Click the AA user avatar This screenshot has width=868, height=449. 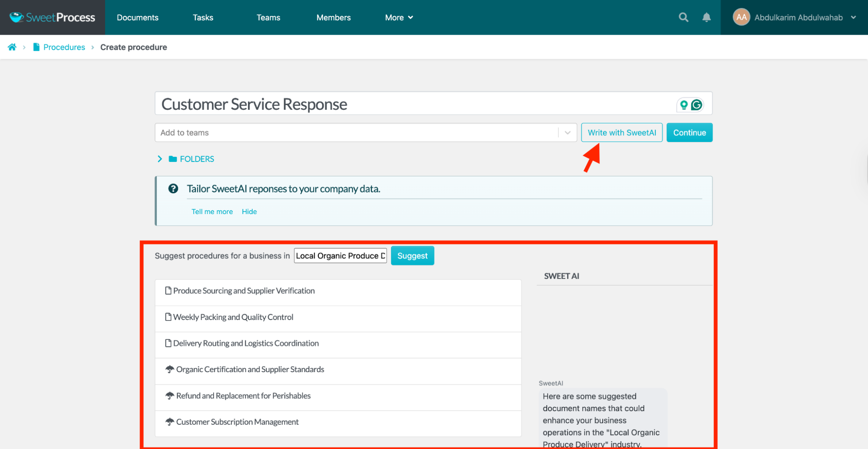[x=741, y=17]
